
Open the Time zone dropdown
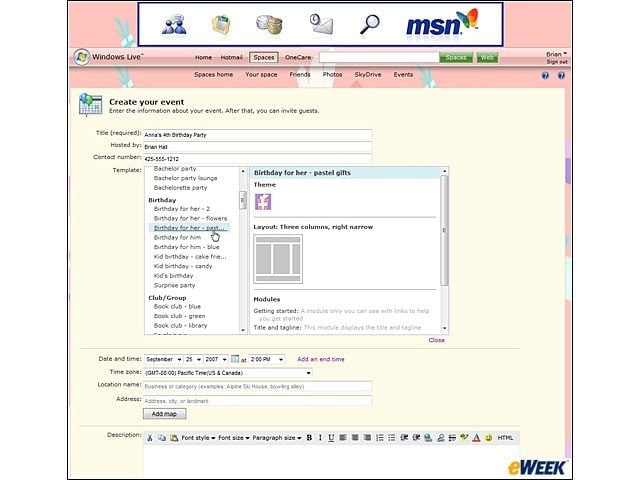pyautogui.click(x=228, y=373)
